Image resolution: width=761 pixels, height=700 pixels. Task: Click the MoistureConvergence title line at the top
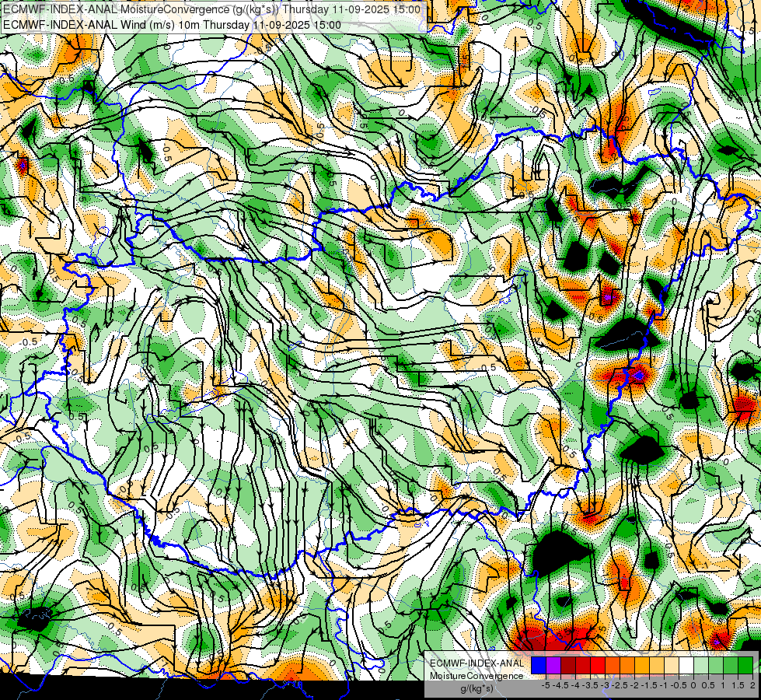point(211,9)
